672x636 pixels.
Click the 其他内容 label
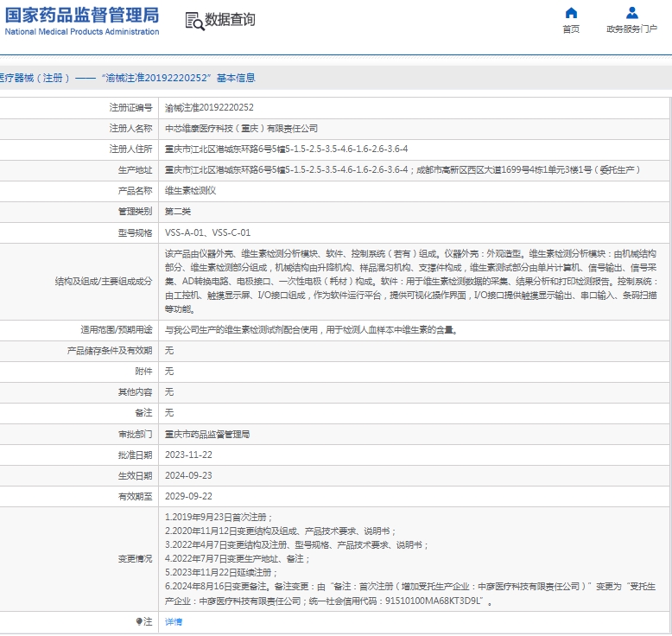pyautogui.click(x=135, y=392)
